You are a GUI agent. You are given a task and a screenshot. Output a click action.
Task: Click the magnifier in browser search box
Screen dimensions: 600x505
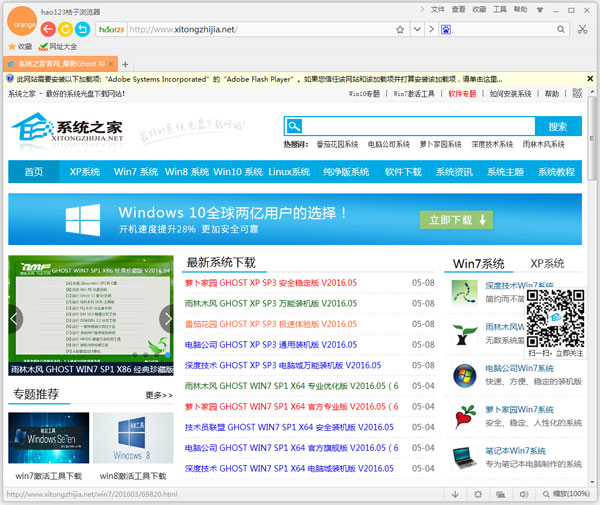coord(561,29)
